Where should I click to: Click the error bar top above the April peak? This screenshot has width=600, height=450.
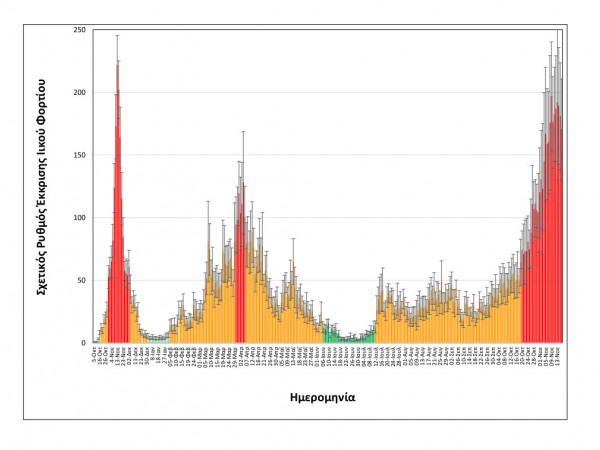[242, 131]
